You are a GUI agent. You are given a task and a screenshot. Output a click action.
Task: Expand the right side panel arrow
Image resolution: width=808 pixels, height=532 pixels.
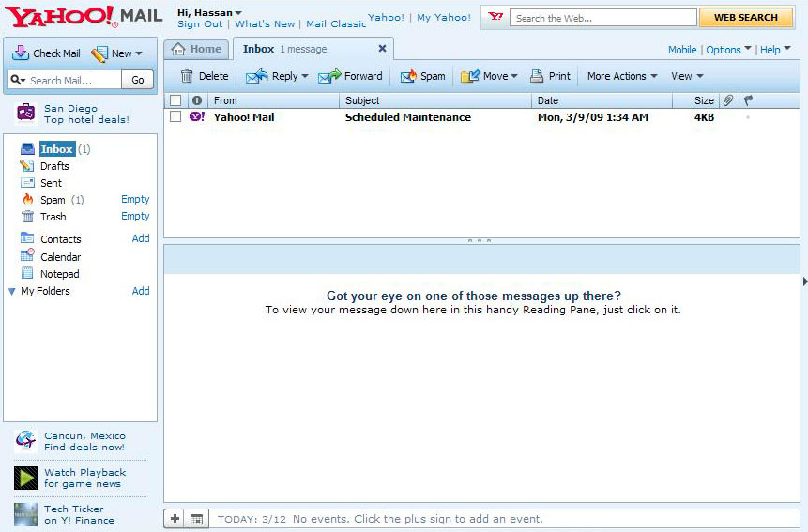click(x=805, y=281)
